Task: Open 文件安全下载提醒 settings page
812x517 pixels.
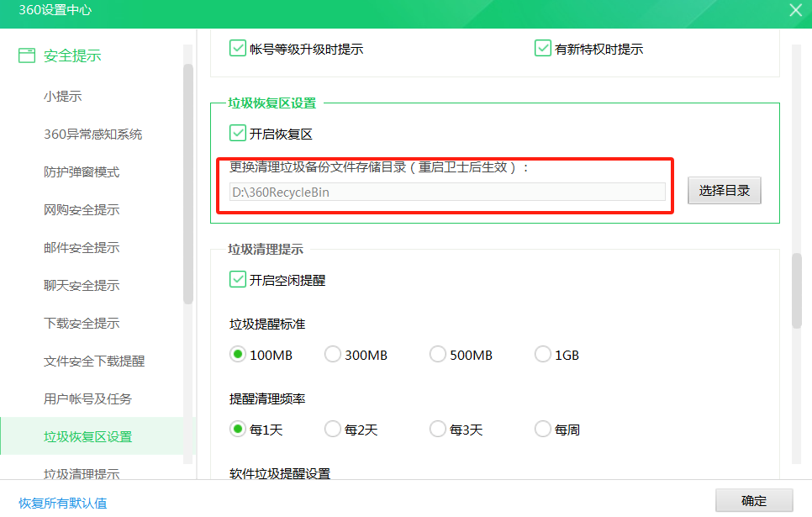Action: [x=94, y=361]
